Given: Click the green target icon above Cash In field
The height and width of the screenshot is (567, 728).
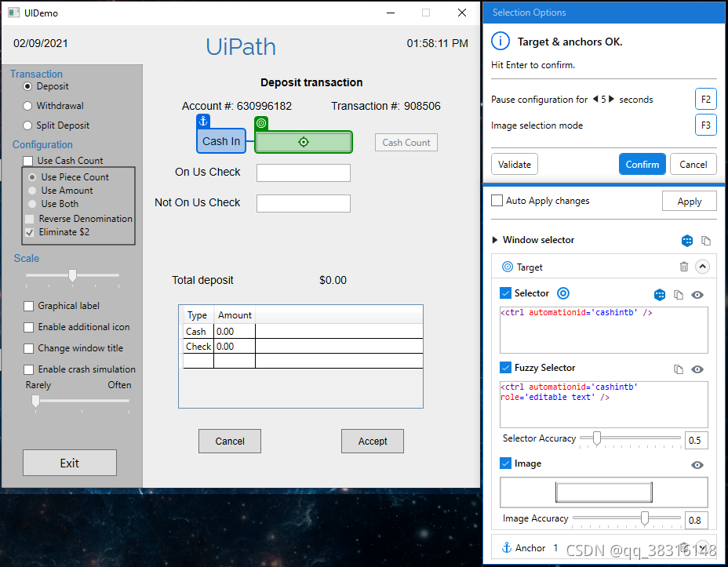Looking at the screenshot, I should click(x=261, y=123).
